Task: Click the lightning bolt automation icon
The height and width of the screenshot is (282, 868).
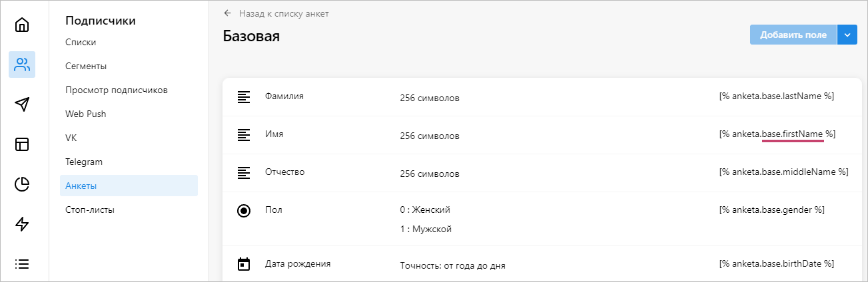Action: coord(22,224)
